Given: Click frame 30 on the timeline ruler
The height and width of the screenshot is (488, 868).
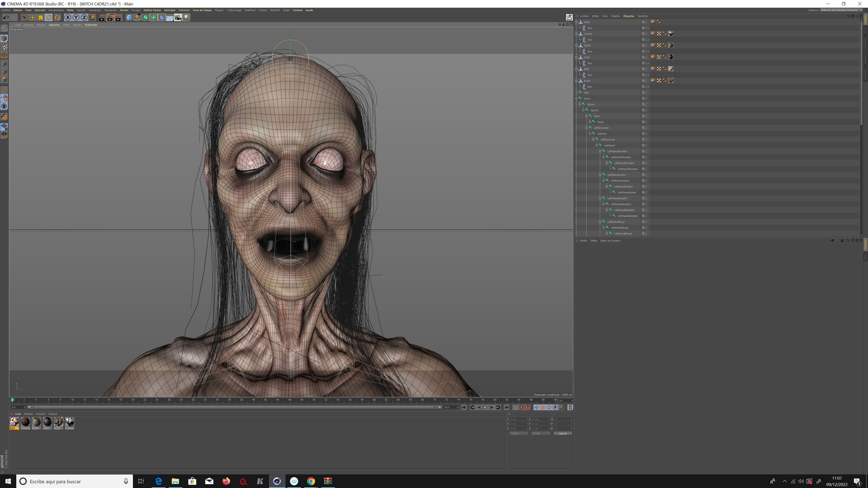Looking at the screenshot, I should click(x=193, y=400).
